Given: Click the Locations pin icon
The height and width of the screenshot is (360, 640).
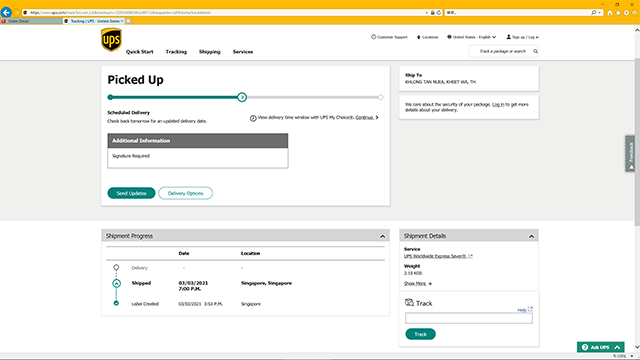Looking at the screenshot, I should click(x=418, y=37).
